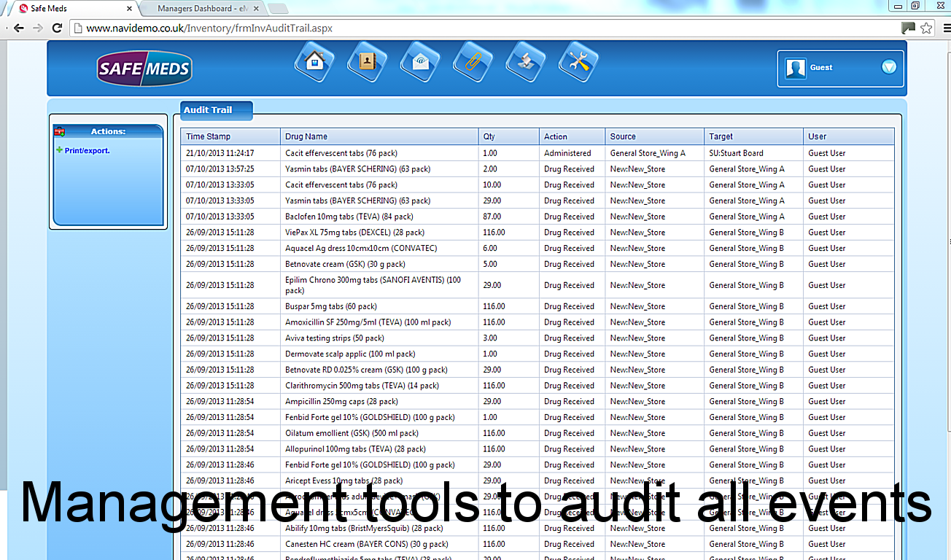
Task: Click the email envelope icon
Action: [419, 63]
